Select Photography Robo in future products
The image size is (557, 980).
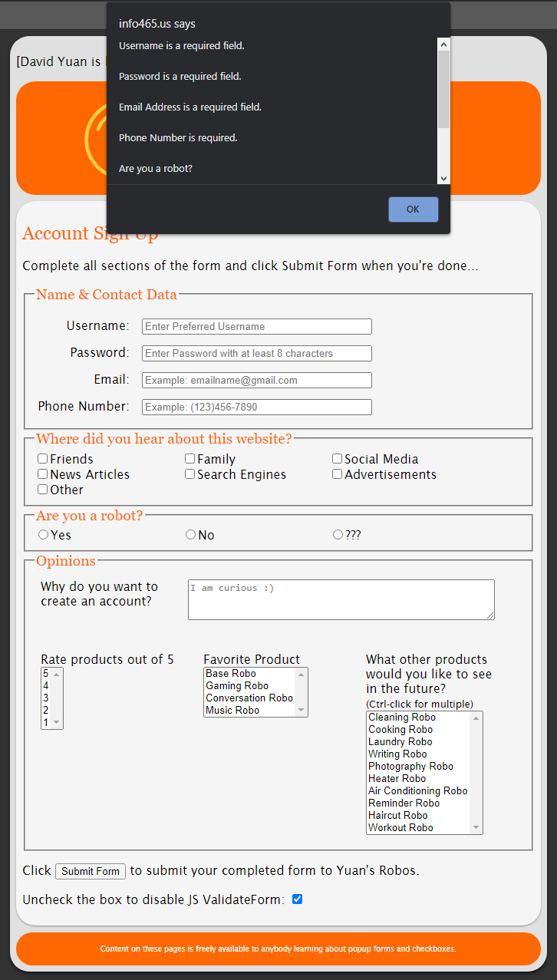419,767
